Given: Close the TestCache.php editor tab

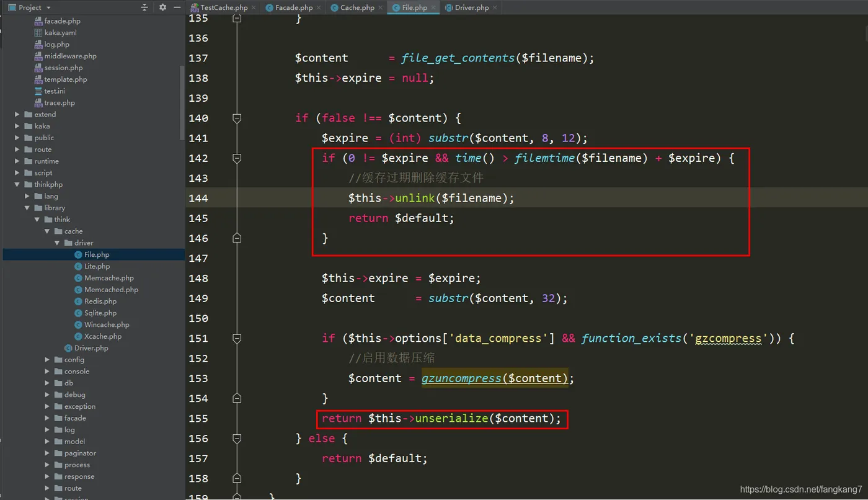Looking at the screenshot, I should [254, 7].
